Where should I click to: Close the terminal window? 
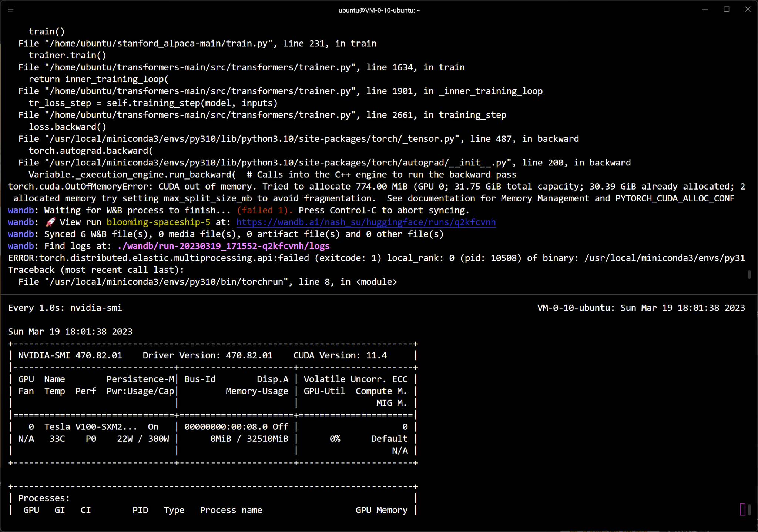(748, 9)
